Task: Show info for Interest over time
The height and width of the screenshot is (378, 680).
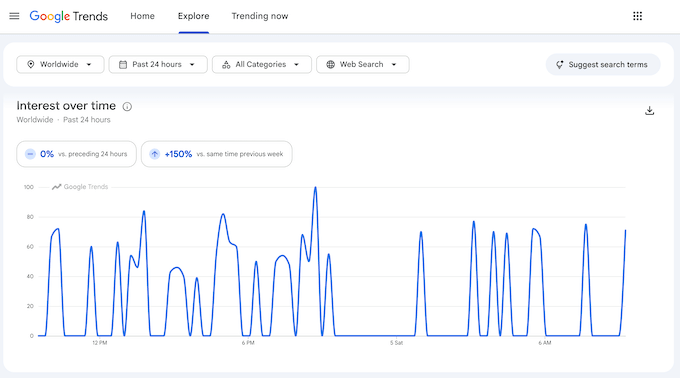Action: 127,107
